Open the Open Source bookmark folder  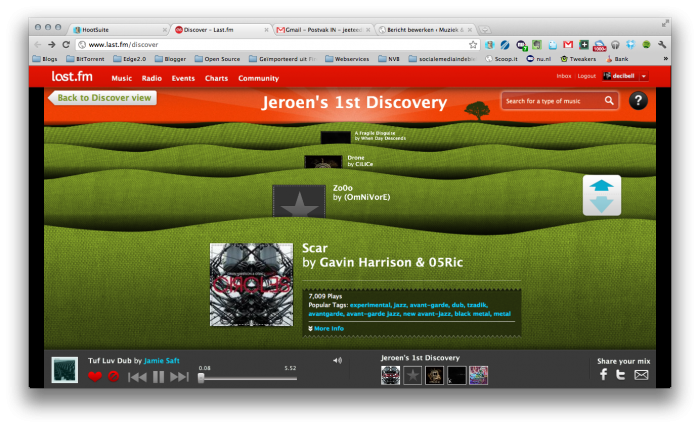click(x=217, y=58)
